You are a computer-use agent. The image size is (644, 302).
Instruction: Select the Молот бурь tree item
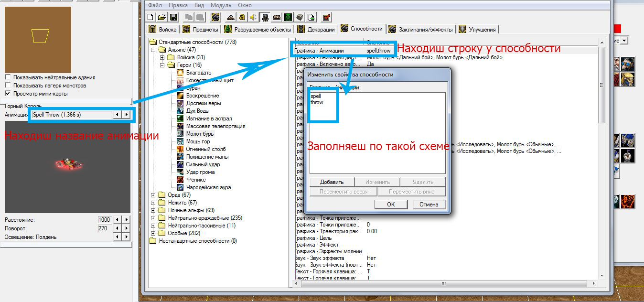pos(200,134)
